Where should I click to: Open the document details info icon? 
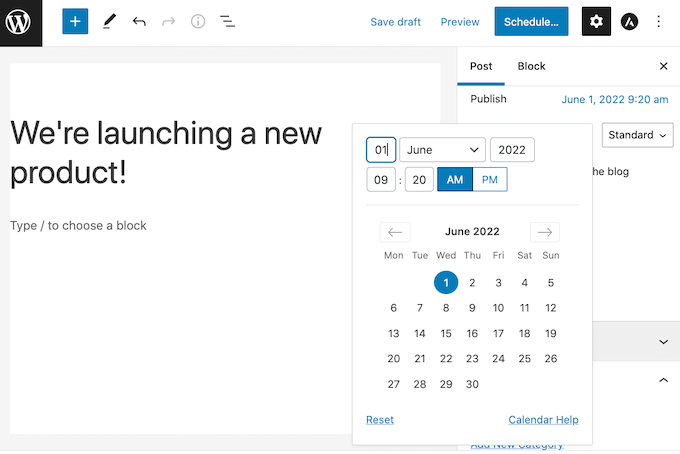pyautogui.click(x=198, y=21)
